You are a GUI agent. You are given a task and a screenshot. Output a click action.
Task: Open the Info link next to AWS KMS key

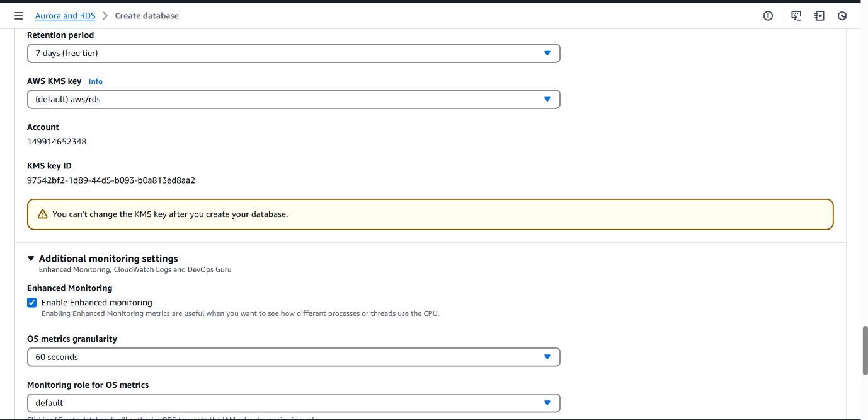[x=95, y=81]
